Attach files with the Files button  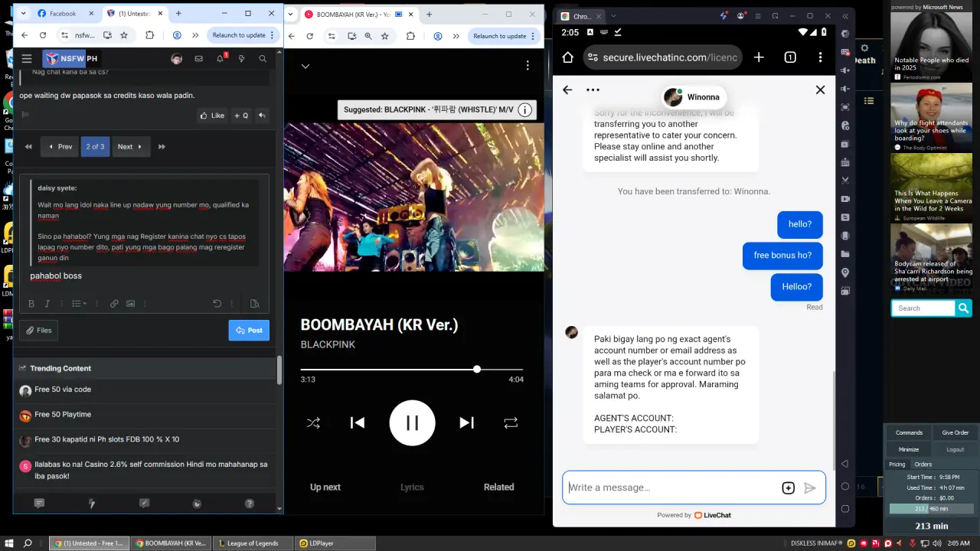(39, 330)
